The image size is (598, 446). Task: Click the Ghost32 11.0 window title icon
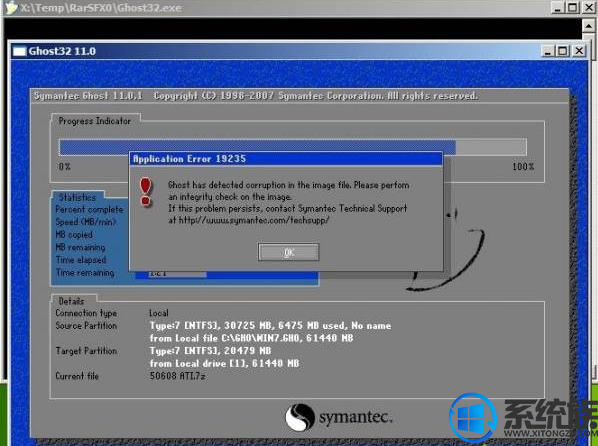(19, 51)
